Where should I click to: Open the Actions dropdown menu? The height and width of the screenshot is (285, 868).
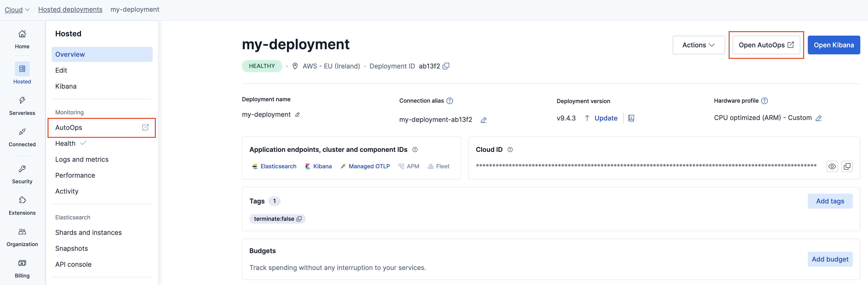[698, 45]
